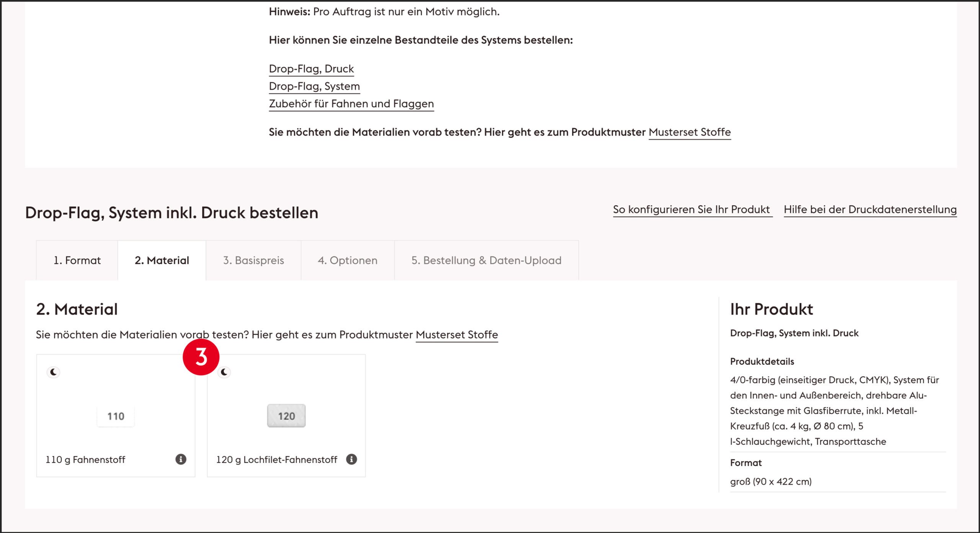The image size is (980, 533).
Task: Open the Drop-Flag, Druck link
Action: coord(311,69)
